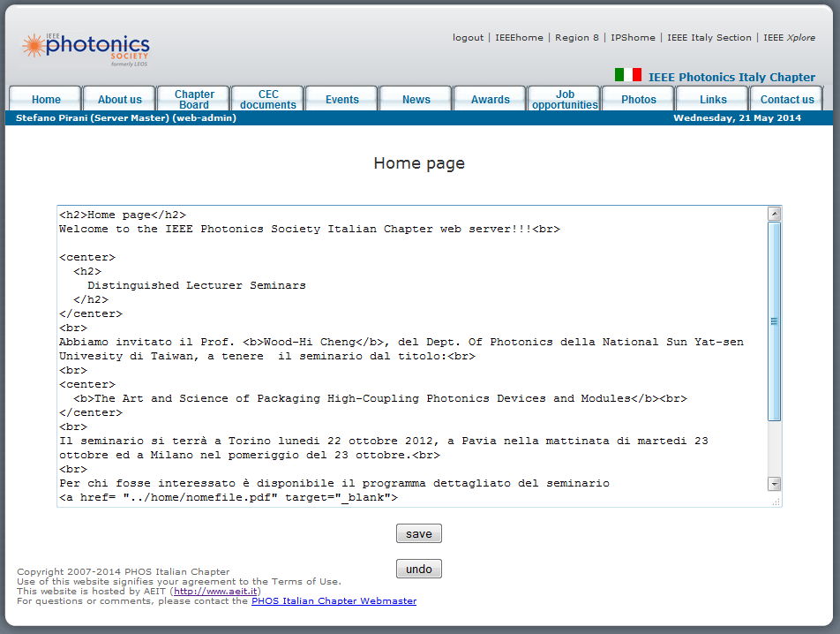Click 'Stefano Pirani (Server Master) (web-admin)' text

[x=126, y=118]
